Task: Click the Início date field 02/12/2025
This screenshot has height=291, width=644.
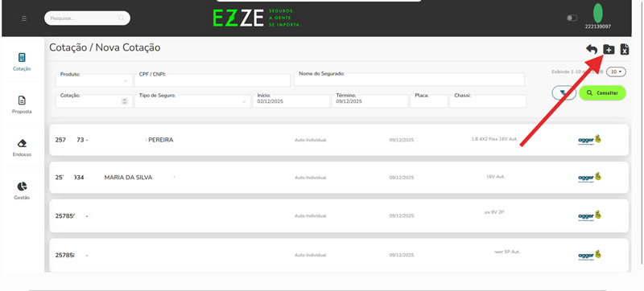Action: tap(291, 101)
